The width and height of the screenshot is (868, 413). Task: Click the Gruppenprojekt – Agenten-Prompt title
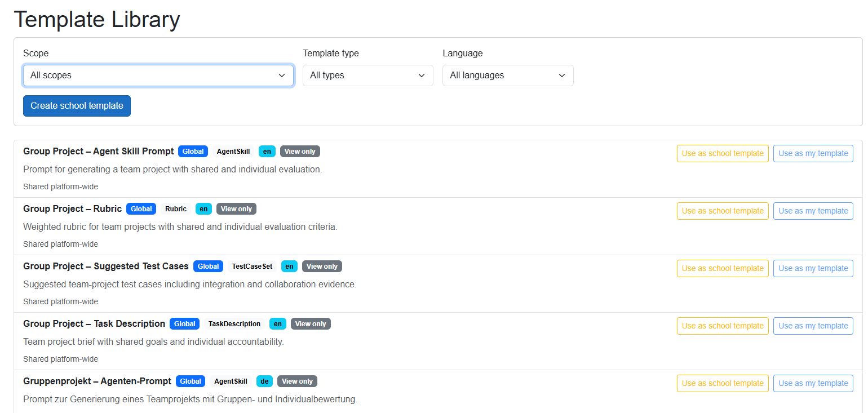point(97,381)
